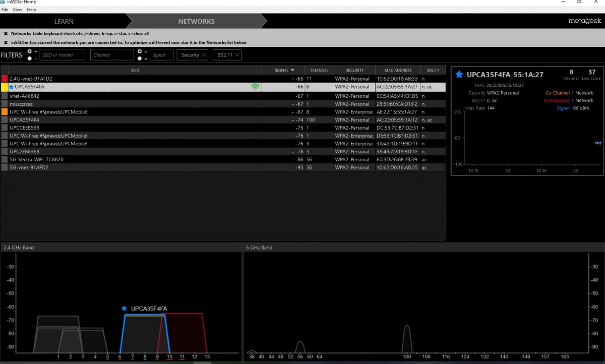The width and height of the screenshot is (605, 364).
Task: Click the Link Score value 37
Action: (592, 72)
